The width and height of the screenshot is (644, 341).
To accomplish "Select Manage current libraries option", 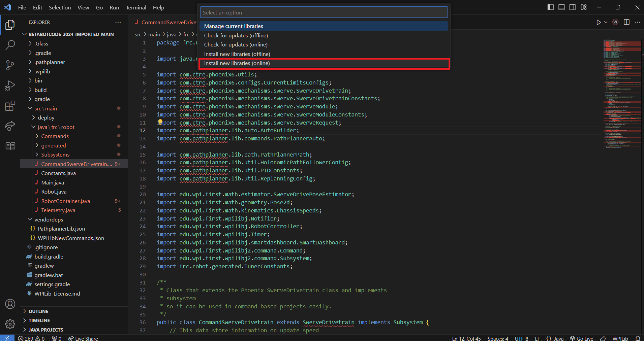I will point(324,26).
